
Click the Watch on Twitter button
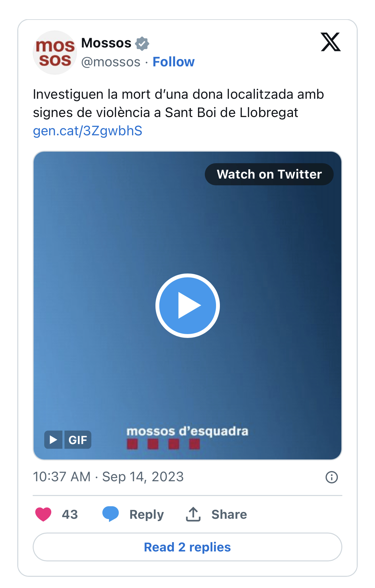(x=269, y=174)
